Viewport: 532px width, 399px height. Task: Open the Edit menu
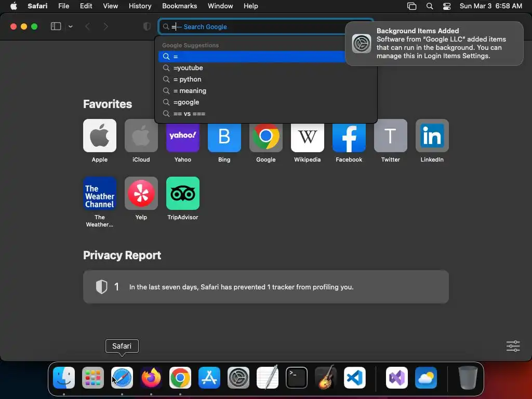tap(86, 6)
